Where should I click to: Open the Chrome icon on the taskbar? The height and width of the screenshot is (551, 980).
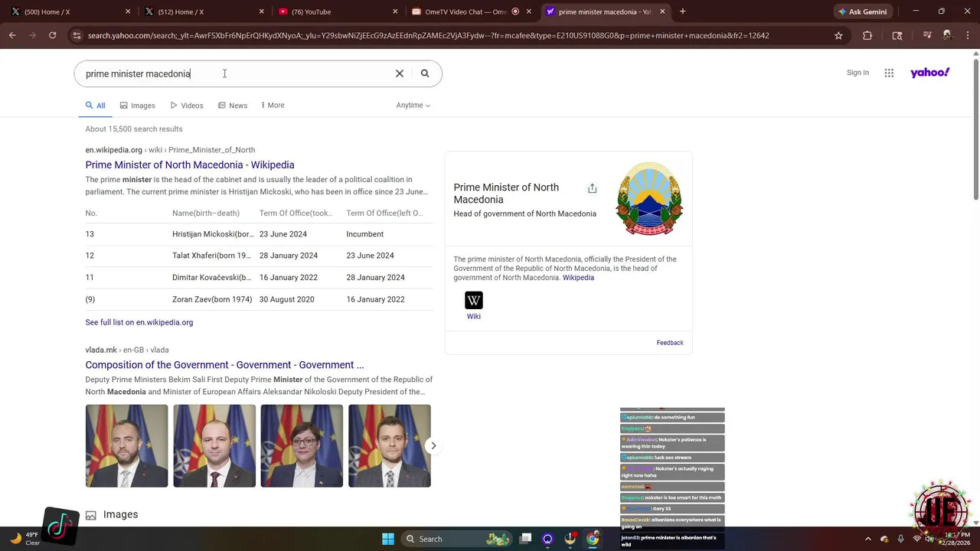(x=593, y=539)
